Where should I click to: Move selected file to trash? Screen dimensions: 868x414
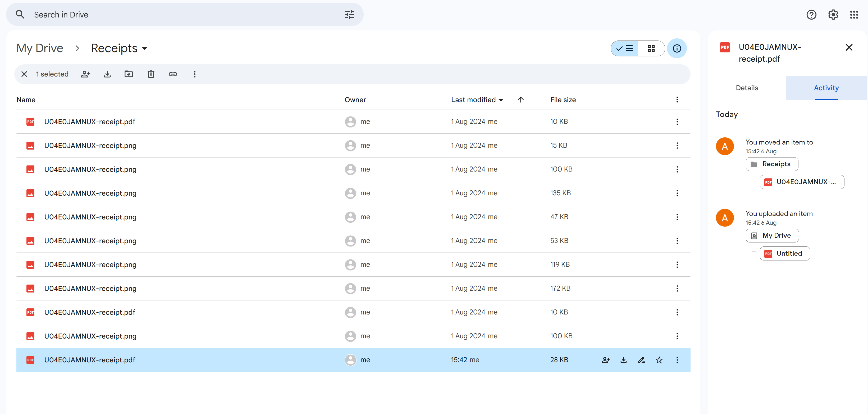pos(151,74)
